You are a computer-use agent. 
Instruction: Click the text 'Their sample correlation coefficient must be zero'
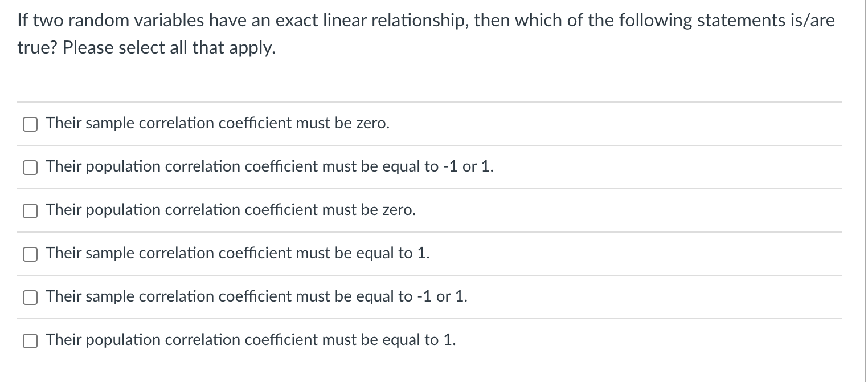[217, 123]
